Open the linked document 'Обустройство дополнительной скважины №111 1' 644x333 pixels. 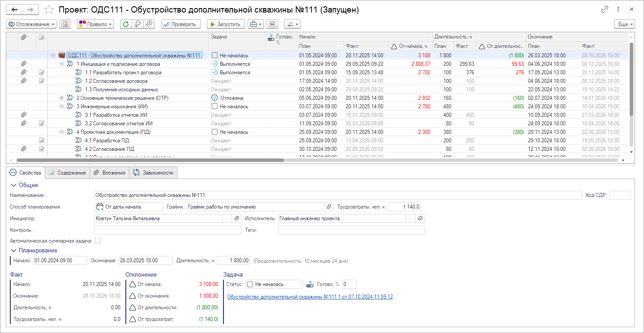[310, 296]
